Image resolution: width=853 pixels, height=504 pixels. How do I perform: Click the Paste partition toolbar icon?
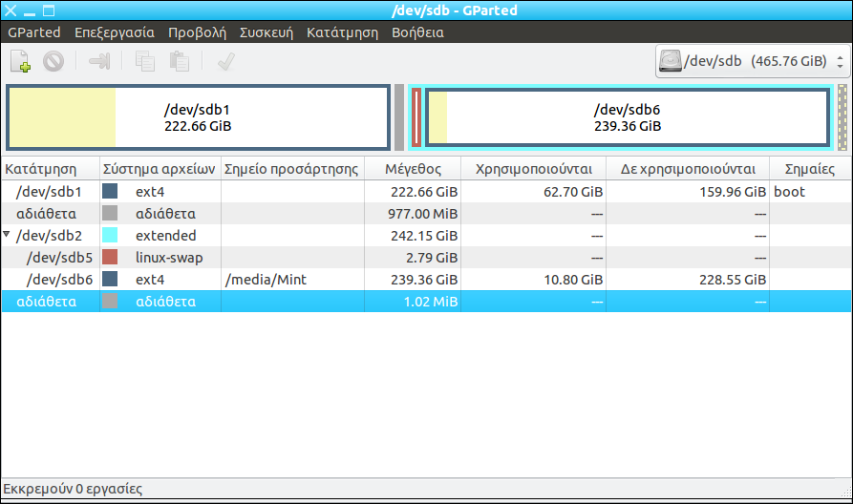pyautogui.click(x=179, y=62)
